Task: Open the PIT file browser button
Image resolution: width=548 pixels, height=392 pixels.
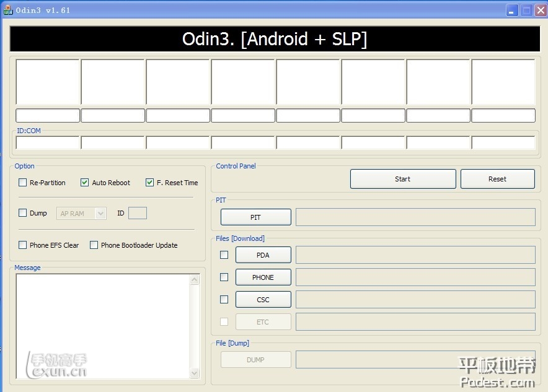Action: (255, 217)
